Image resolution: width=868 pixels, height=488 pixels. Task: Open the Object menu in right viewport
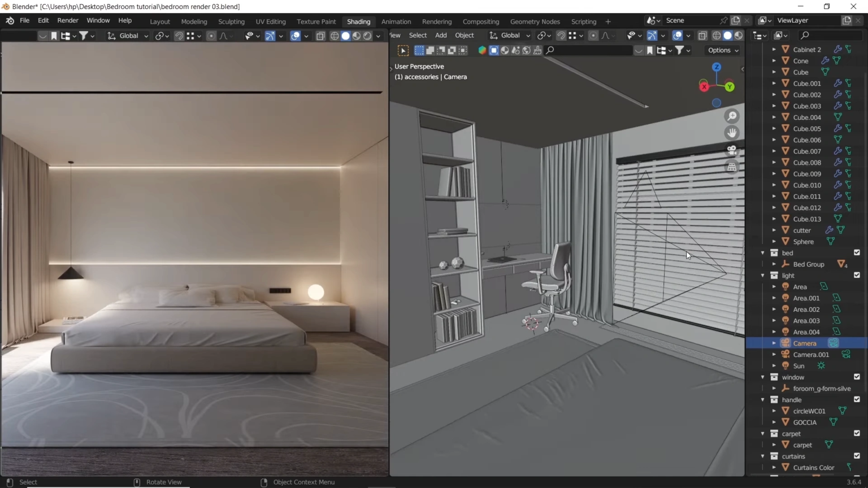(x=465, y=36)
